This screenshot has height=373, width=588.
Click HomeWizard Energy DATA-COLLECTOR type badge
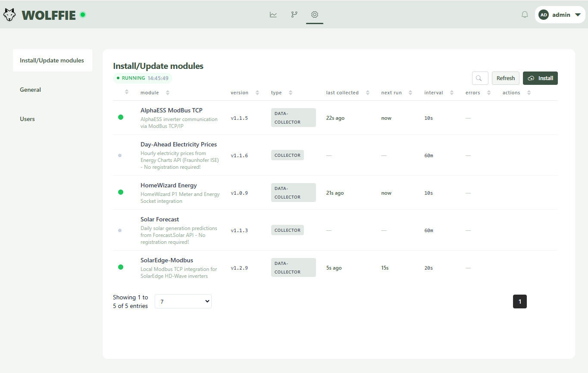tap(294, 193)
